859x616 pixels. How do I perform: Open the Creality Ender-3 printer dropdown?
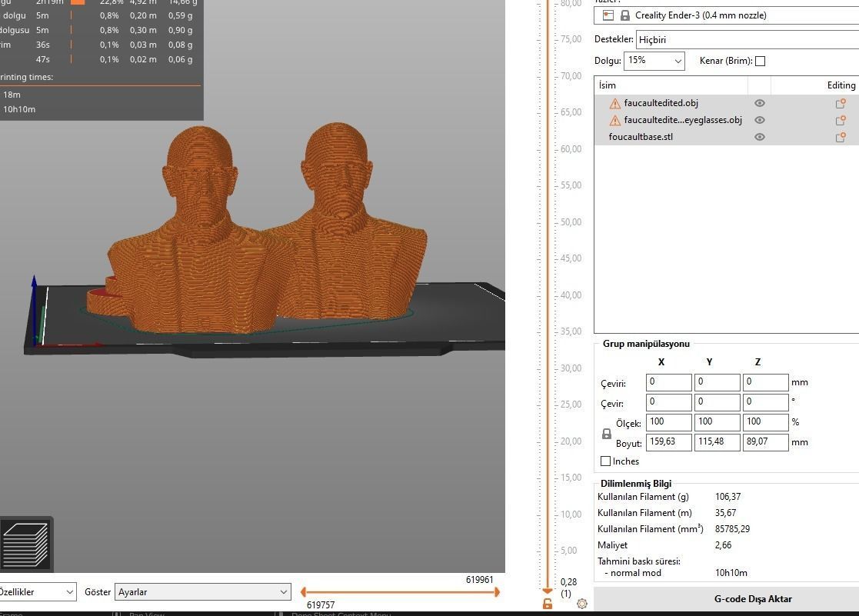(x=727, y=15)
